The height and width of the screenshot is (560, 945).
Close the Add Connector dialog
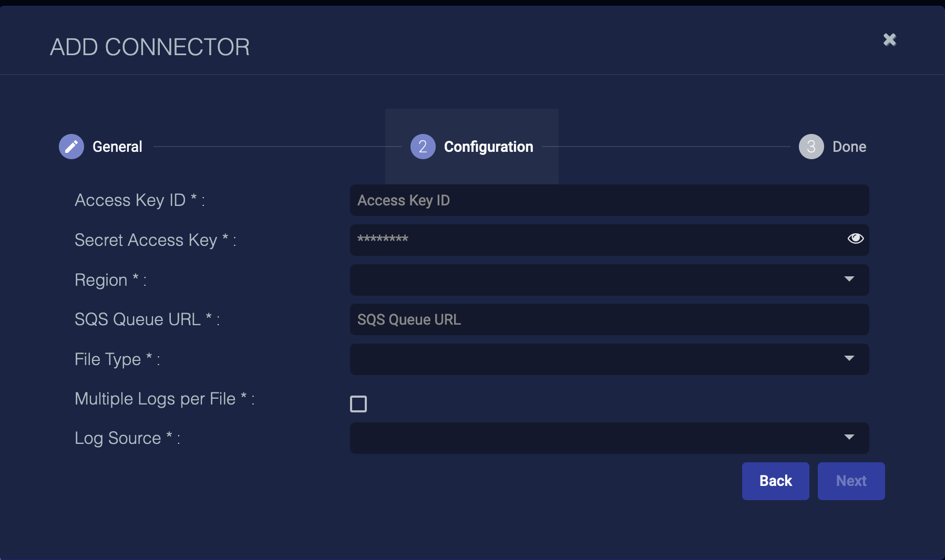click(889, 40)
